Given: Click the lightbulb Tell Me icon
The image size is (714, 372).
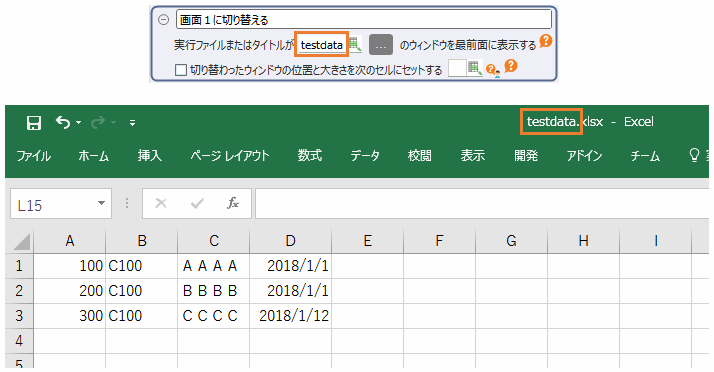Looking at the screenshot, I should tap(694, 156).
